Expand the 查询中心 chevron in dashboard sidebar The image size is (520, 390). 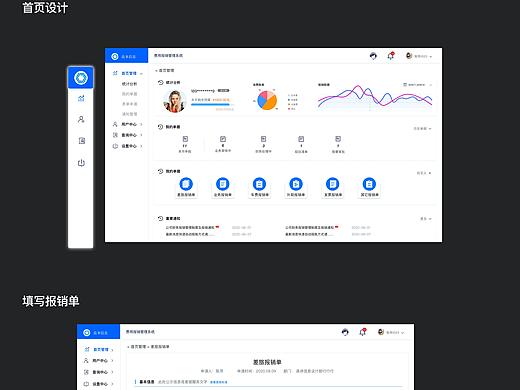141,135
